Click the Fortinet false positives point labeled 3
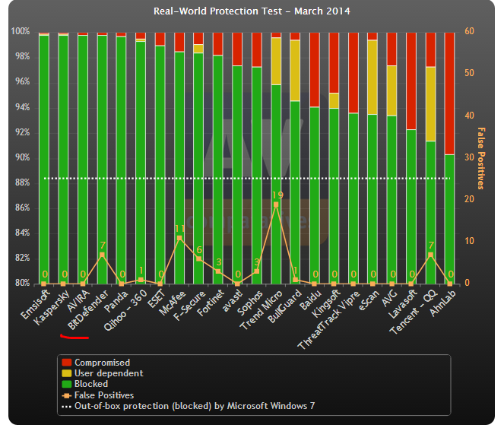 point(218,271)
